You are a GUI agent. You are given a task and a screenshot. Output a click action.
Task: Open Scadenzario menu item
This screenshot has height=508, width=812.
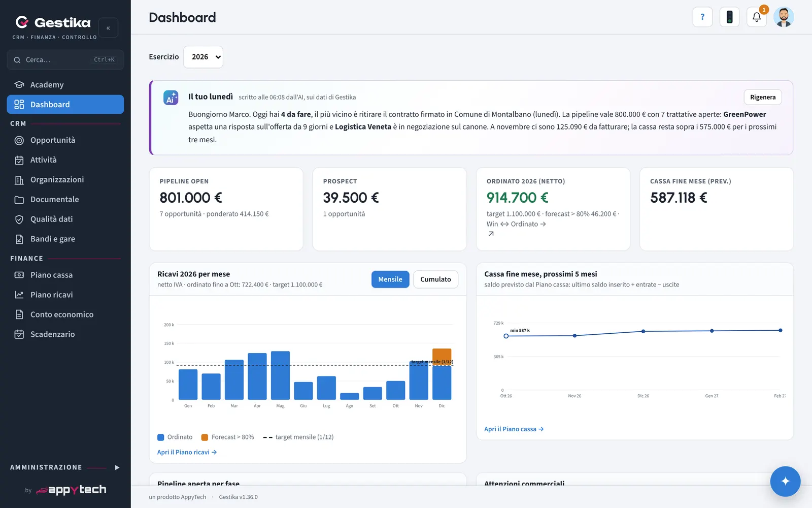pos(65,334)
